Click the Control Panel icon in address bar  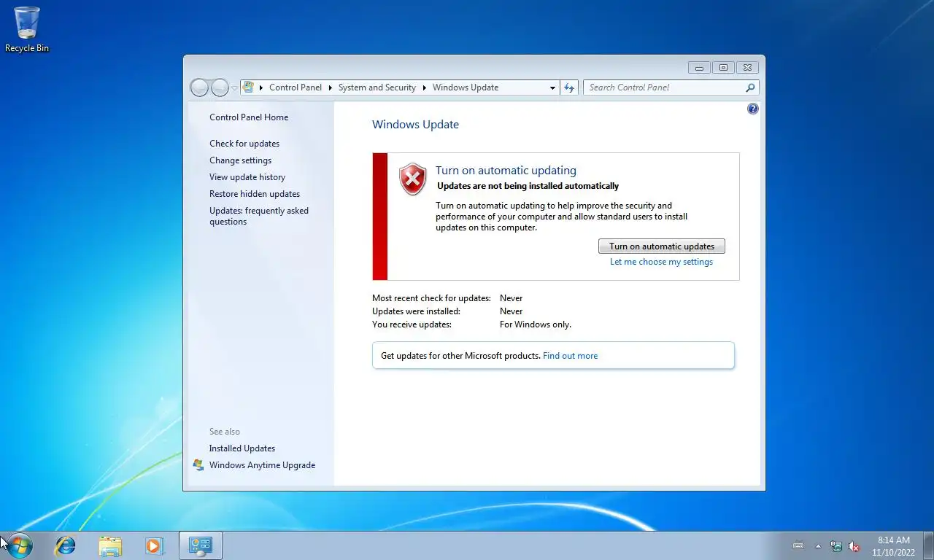[x=248, y=87]
